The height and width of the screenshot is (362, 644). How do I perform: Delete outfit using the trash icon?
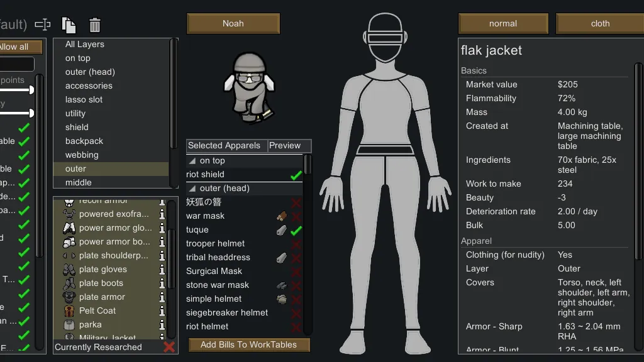pyautogui.click(x=95, y=25)
